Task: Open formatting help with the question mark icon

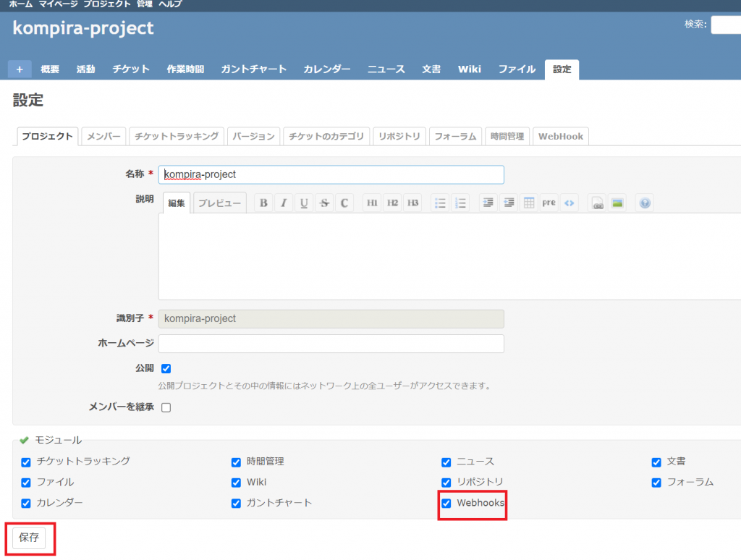Action: pos(644,203)
